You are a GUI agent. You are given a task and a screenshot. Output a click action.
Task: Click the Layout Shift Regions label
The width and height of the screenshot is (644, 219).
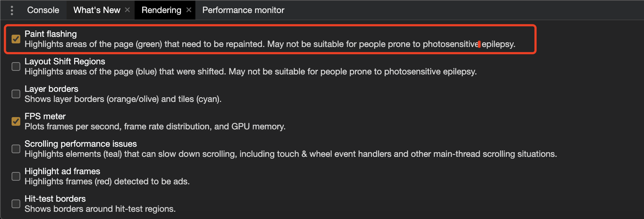(65, 61)
